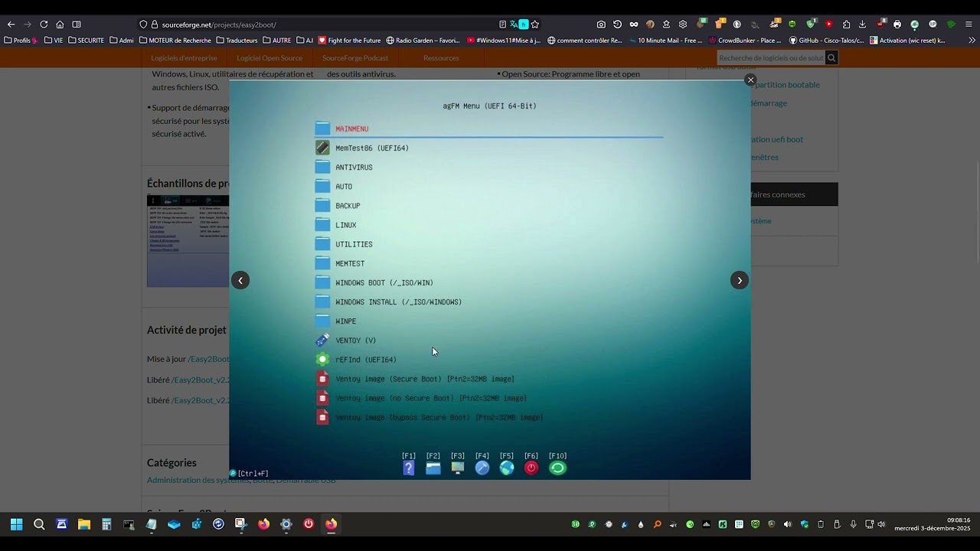The image size is (980, 551).
Task: Click the F2 file manager icon
Action: point(433,468)
